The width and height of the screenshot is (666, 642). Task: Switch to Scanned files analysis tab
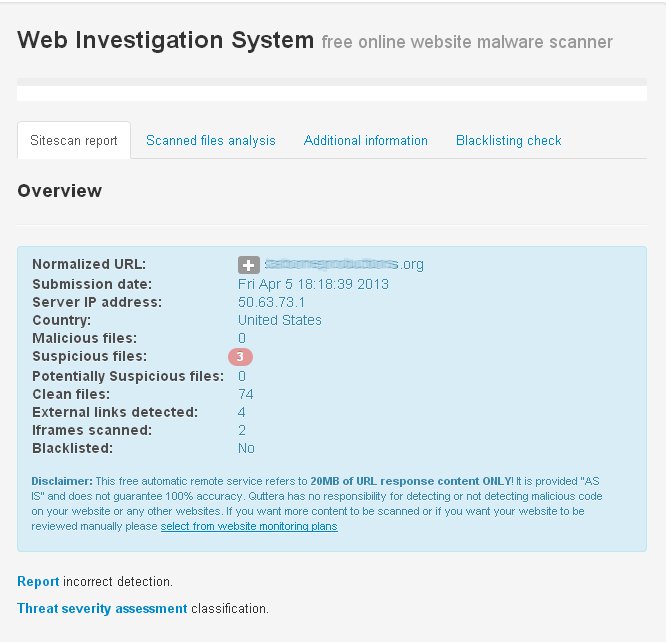(x=210, y=141)
